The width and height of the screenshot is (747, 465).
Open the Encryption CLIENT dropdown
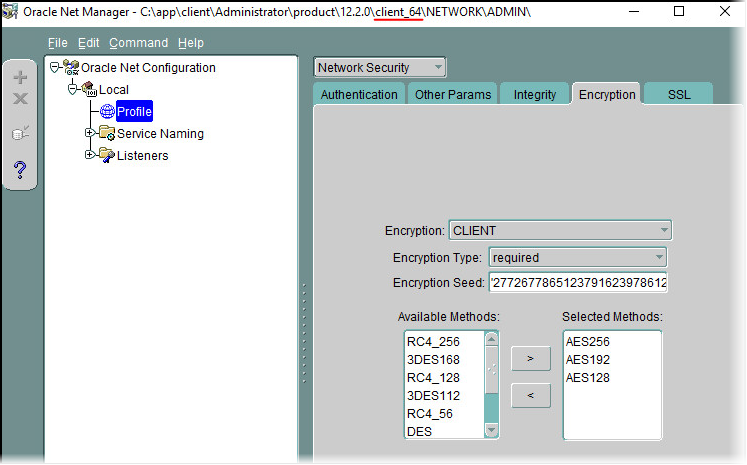(x=560, y=231)
